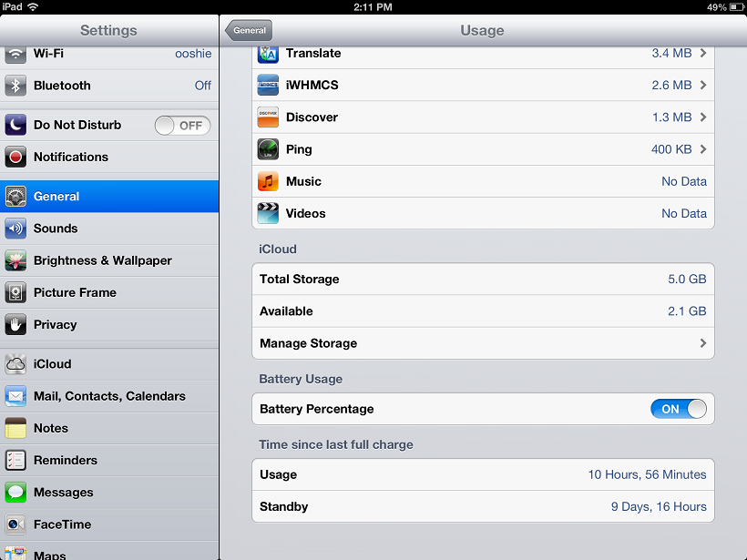Open the Manage Storage chevron
The image size is (747, 560).
pyautogui.click(x=703, y=343)
